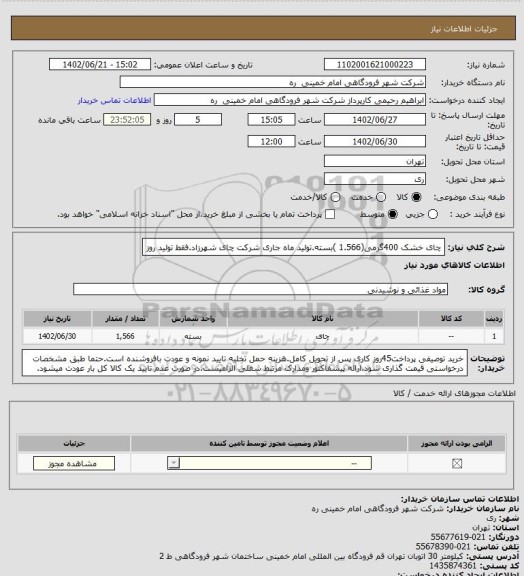Image resolution: width=524 pixels, height=576 pixels.
Task: Select the خدمت radio button
Action: 381,197
